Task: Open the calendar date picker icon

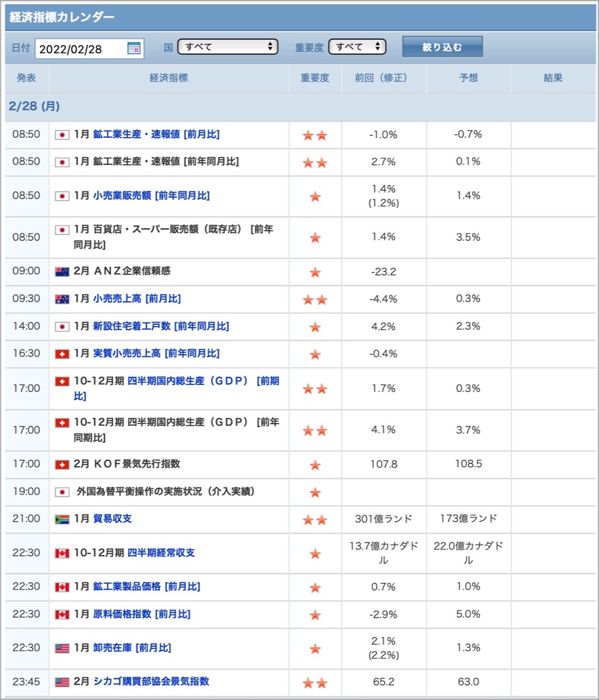Action: [x=134, y=48]
